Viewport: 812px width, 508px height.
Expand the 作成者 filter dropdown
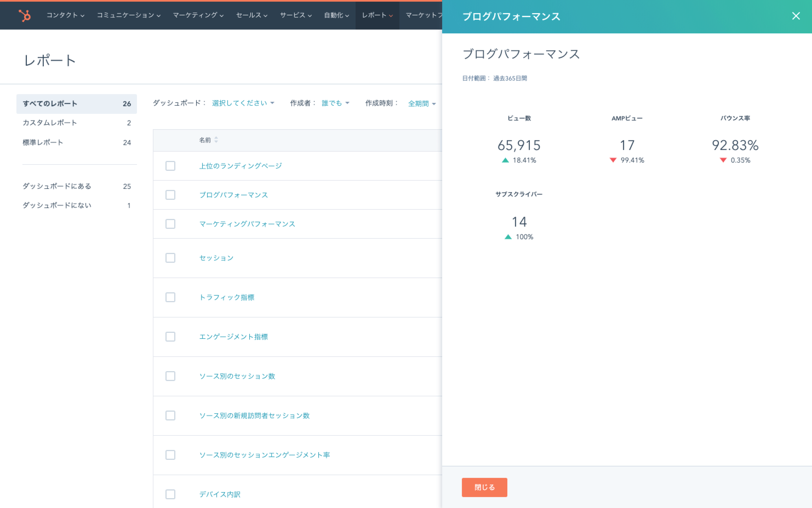click(x=335, y=103)
